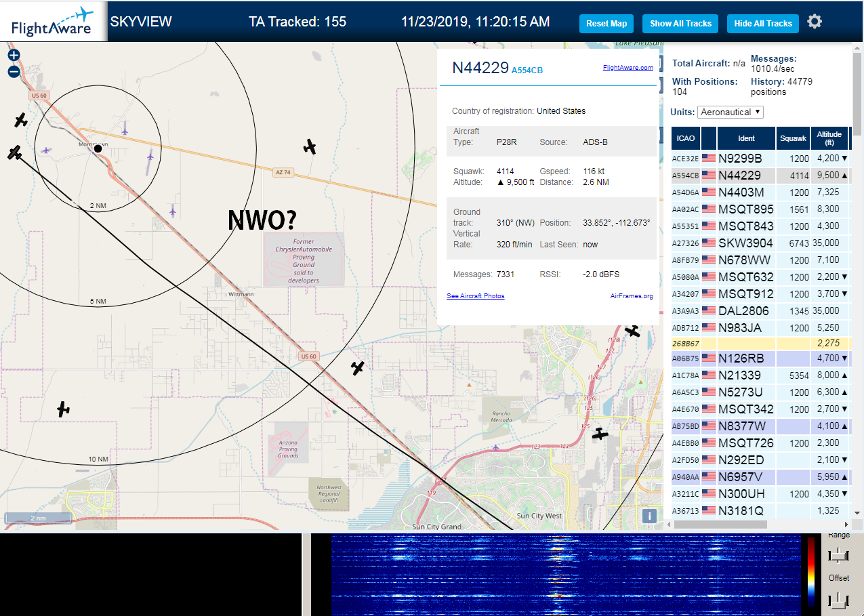Click the RF waterfall spectrum display
The width and height of the screenshot is (864, 616).
point(564,575)
